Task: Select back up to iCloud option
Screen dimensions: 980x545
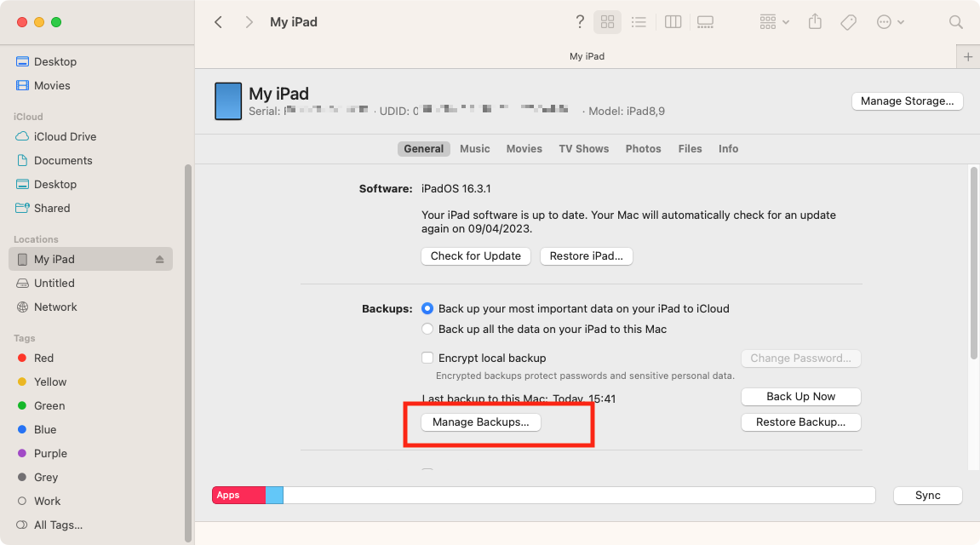Action: 427,309
